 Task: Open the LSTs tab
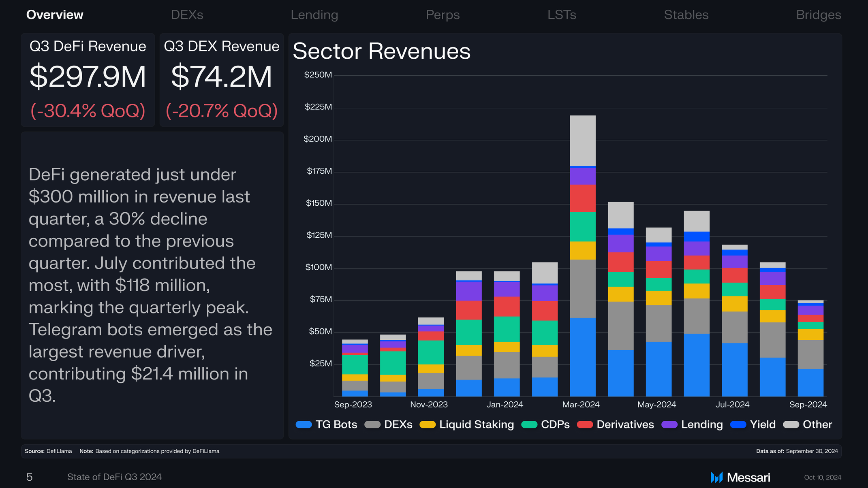coord(562,15)
